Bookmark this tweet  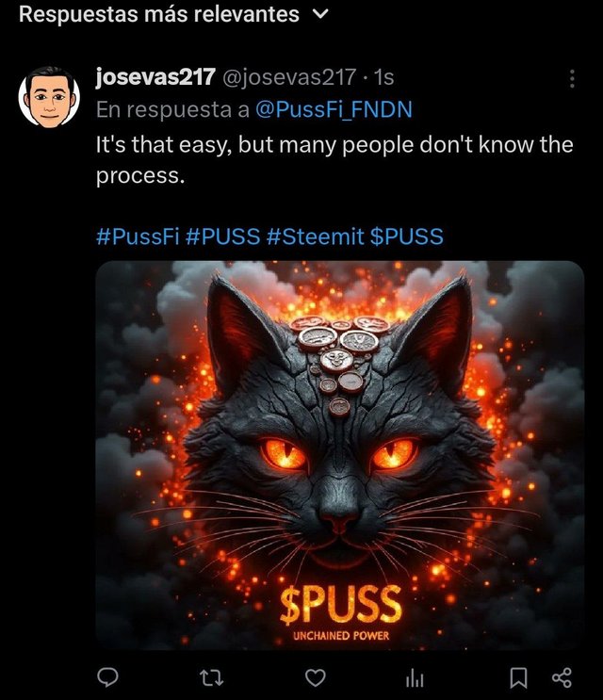[x=518, y=677]
